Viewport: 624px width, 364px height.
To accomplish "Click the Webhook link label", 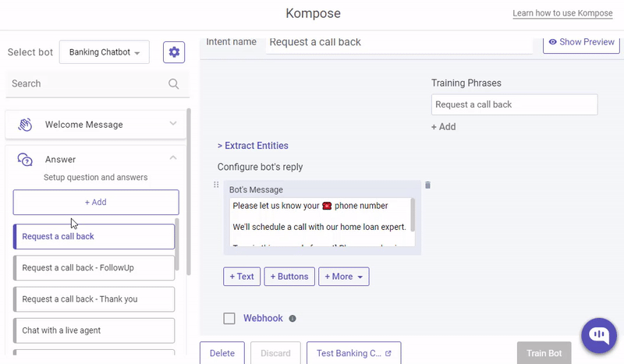I will tap(263, 318).
